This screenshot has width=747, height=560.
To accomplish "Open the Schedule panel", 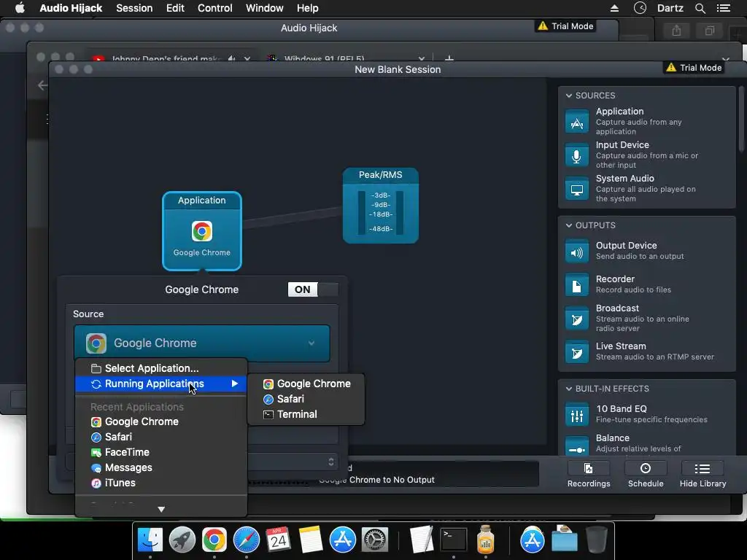I will [x=646, y=475].
